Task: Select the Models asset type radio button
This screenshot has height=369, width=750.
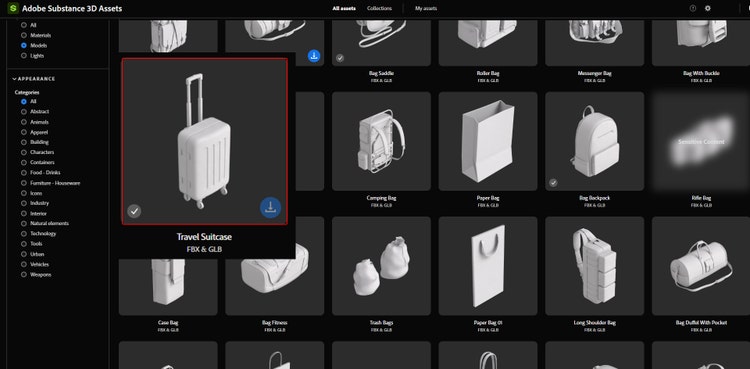Action: point(24,45)
